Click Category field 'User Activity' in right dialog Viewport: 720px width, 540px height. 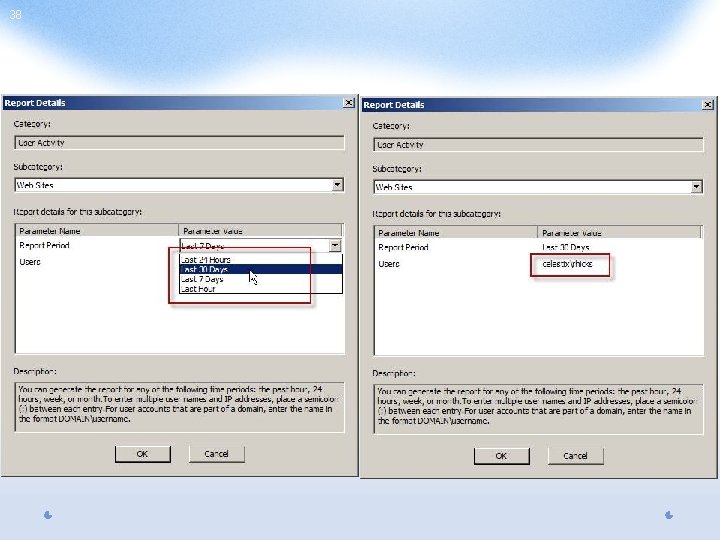click(x=538, y=145)
